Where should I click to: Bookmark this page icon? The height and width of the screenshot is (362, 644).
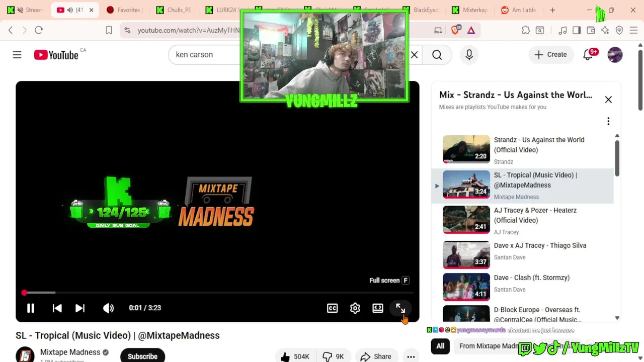point(109,30)
